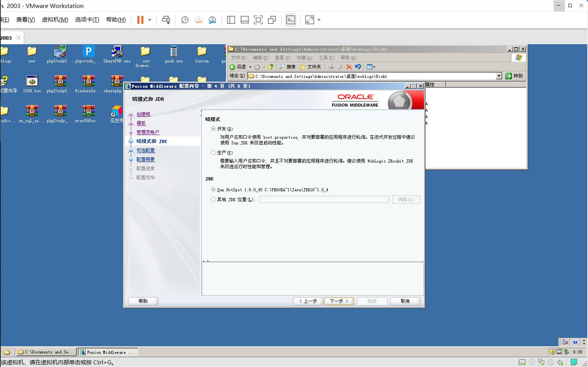Click the stretch guest display icon

(x=309, y=20)
